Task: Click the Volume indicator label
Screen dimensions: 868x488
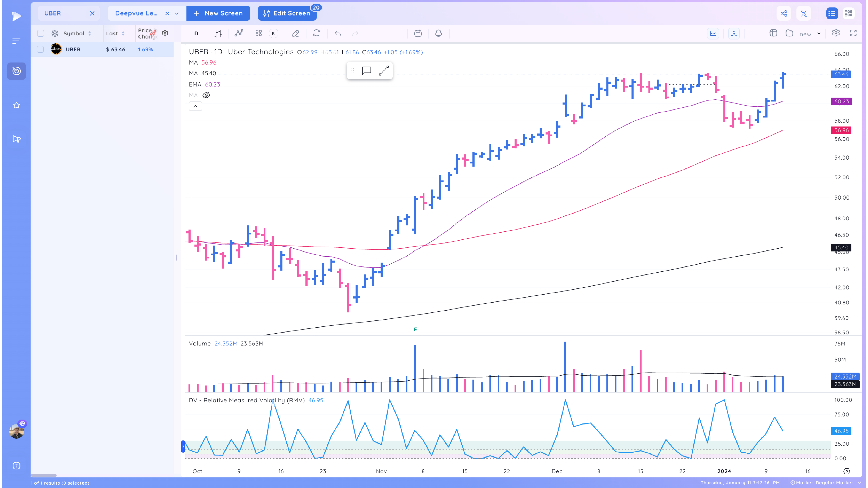Action: point(199,344)
